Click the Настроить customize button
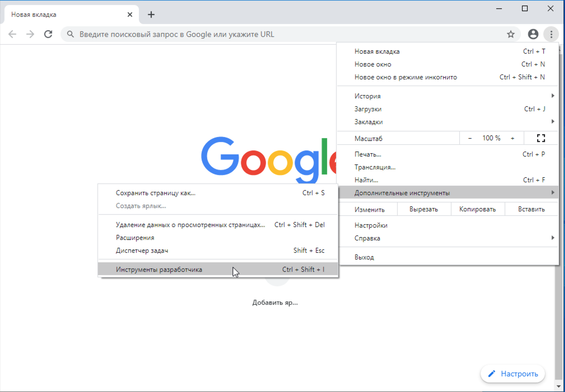Viewport: 565px width, 392px height. [x=513, y=374]
